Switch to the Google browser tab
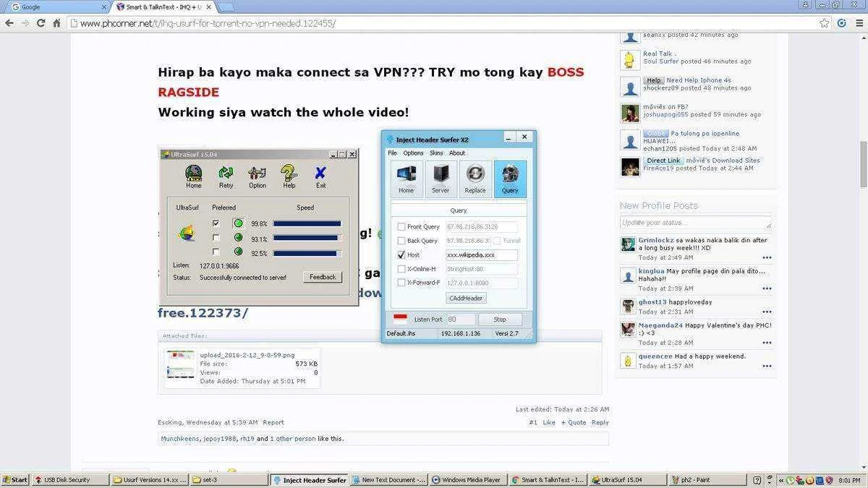This screenshot has height=488, width=868. (58, 7)
